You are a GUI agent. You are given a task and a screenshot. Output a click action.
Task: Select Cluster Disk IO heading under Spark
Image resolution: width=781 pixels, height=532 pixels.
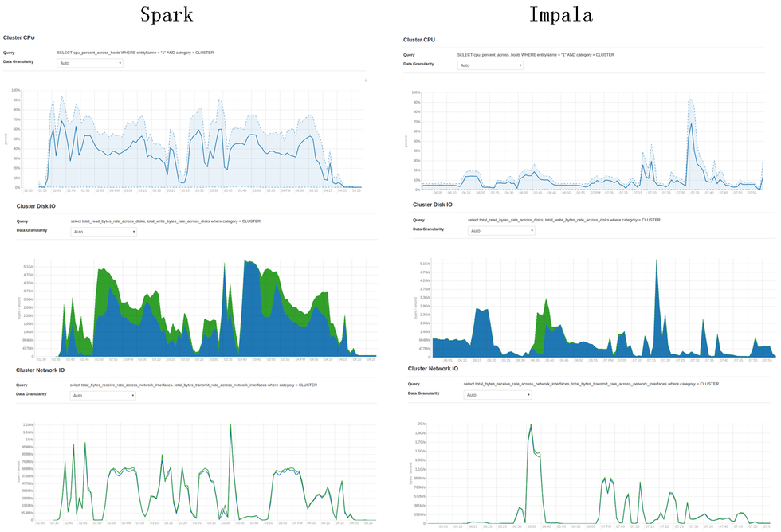coord(36,206)
